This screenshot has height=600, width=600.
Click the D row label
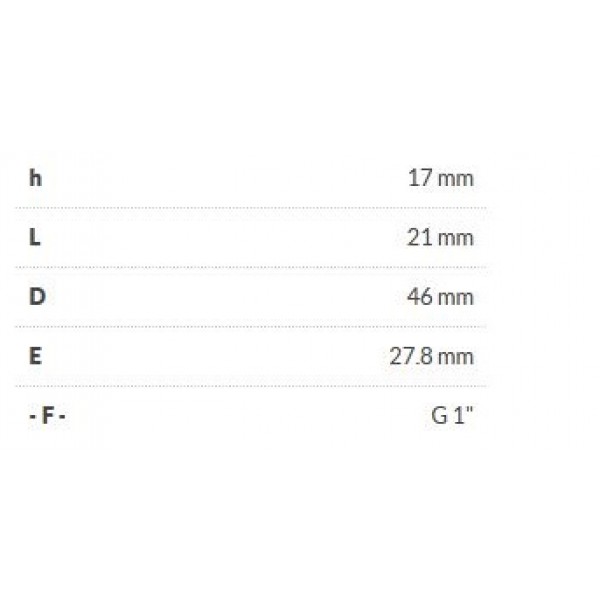point(38,297)
